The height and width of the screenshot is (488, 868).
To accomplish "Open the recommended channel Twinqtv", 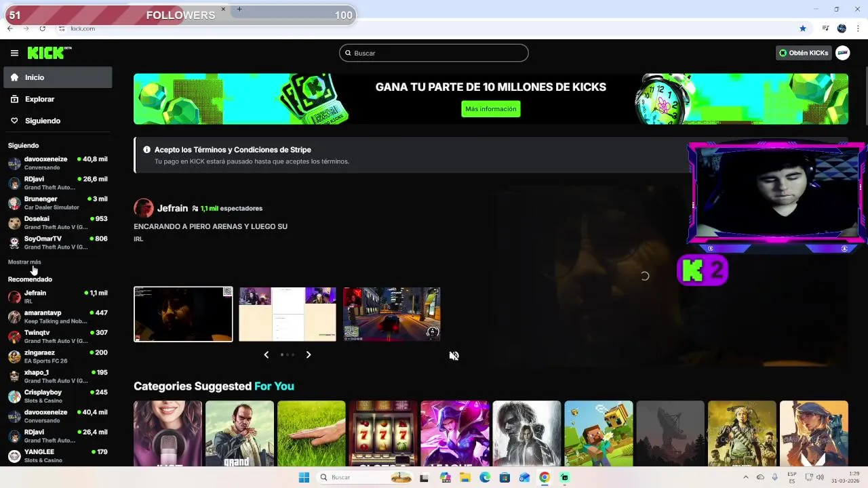I will [x=58, y=336].
